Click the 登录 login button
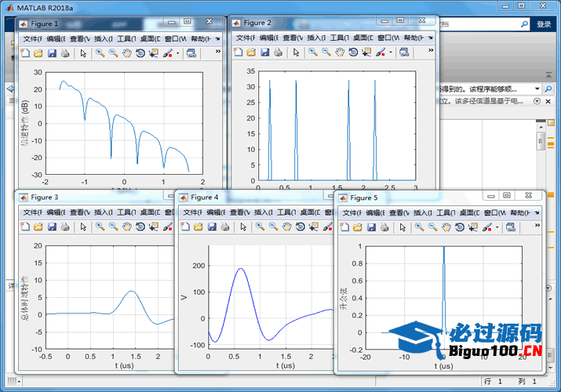The height and width of the screenshot is (392, 561). 544,24
